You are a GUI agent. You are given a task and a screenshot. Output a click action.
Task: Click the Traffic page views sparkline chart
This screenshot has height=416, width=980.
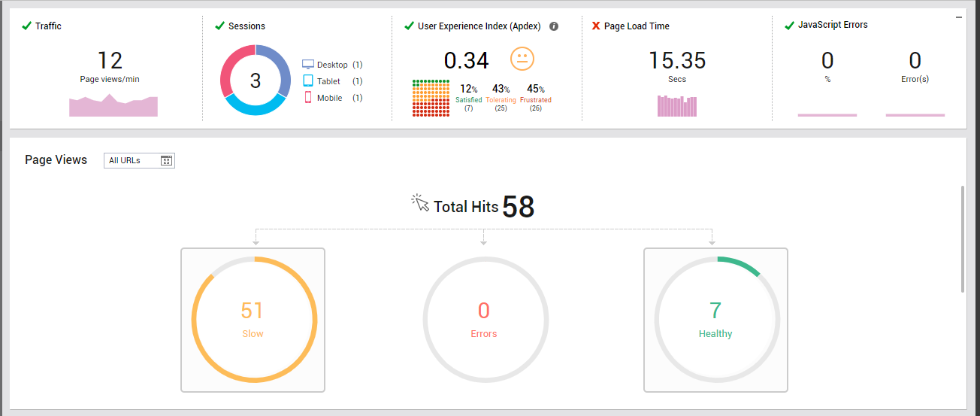coord(113,105)
